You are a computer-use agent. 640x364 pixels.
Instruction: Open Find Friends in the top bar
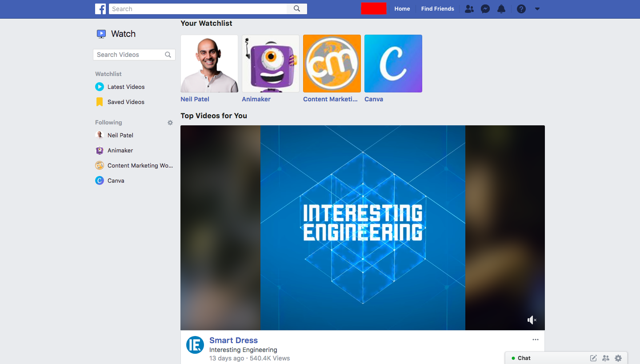[438, 9]
